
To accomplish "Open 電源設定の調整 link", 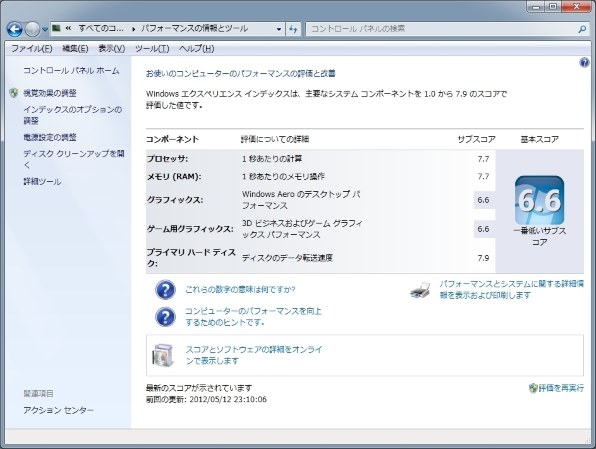I will (50, 138).
